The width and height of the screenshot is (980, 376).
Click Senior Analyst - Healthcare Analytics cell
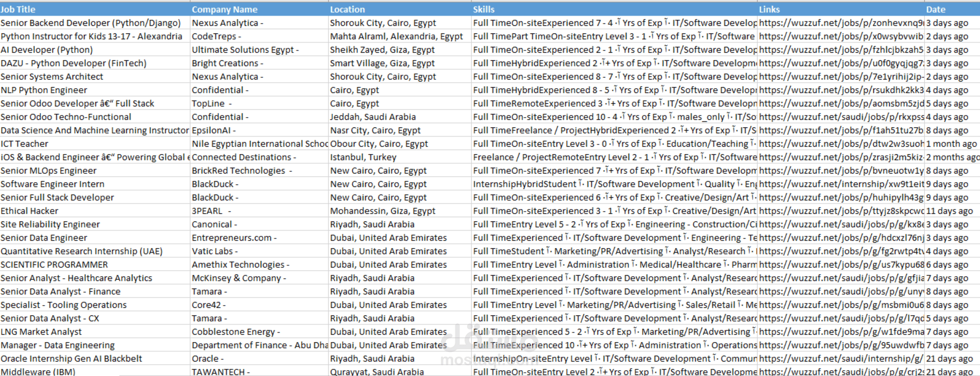pos(95,278)
